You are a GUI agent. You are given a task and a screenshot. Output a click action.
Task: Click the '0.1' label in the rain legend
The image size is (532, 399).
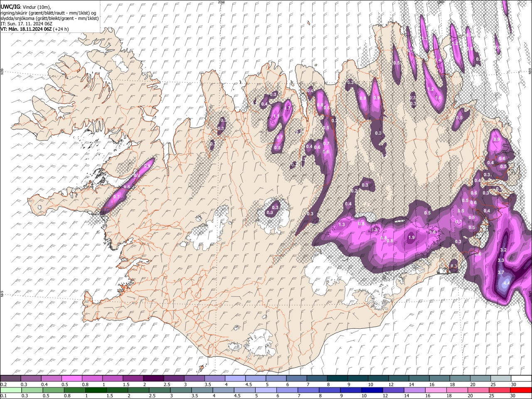pyautogui.click(x=3, y=396)
